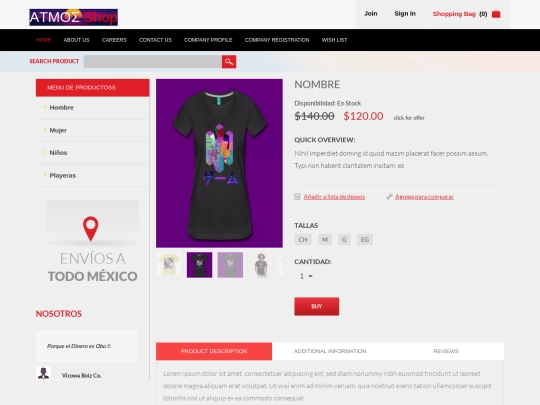This screenshot has height=405, width=540.
Task: Click the ATMOS Shop logo
Action: click(x=73, y=17)
